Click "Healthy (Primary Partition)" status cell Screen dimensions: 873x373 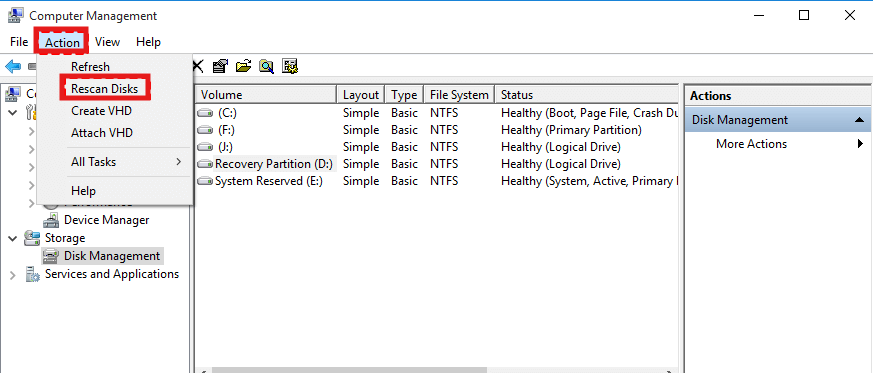571,130
